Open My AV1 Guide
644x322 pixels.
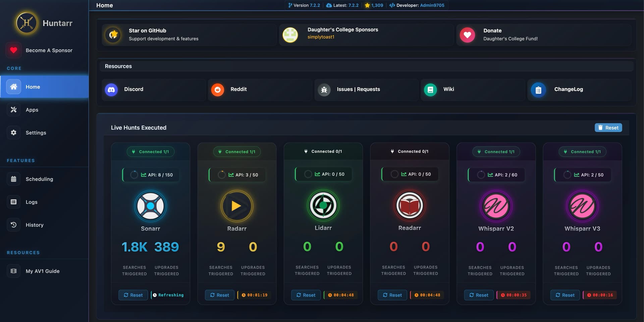[44, 271]
